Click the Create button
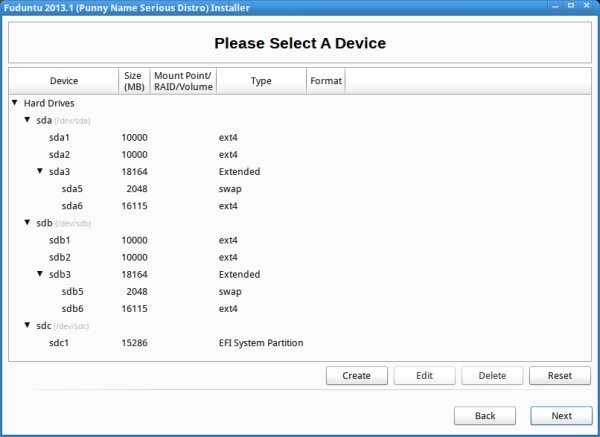The height and width of the screenshot is (437, 600). pyautogui.click(x=357, y=375)
